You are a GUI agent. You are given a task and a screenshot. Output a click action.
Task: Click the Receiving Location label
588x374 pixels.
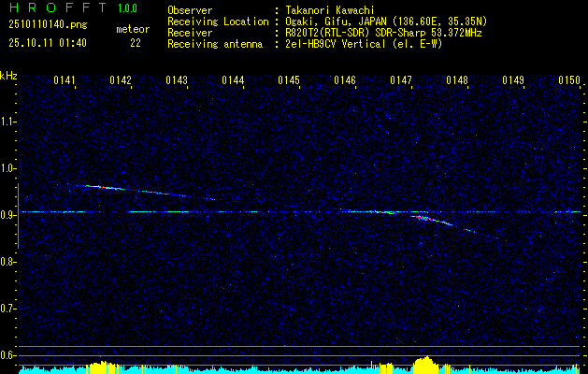point(218,22)
